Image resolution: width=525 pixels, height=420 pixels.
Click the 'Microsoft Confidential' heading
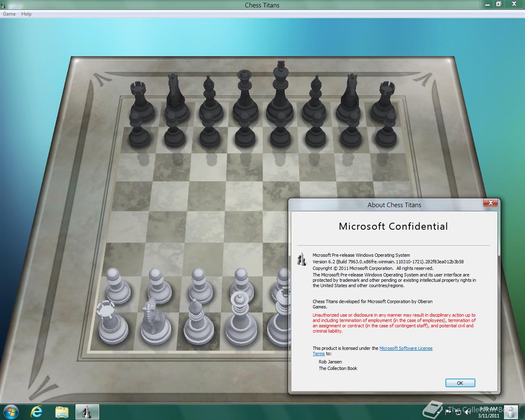[x=393, y=226]
